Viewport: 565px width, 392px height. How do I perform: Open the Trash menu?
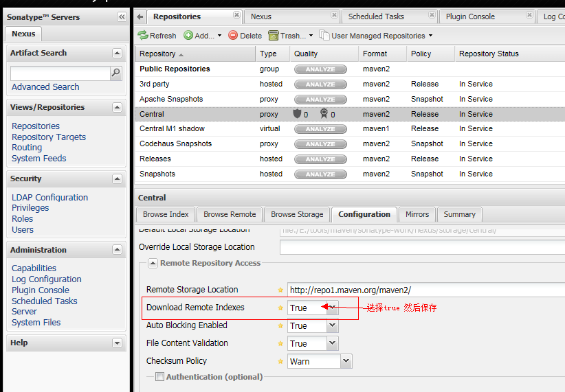291,36
